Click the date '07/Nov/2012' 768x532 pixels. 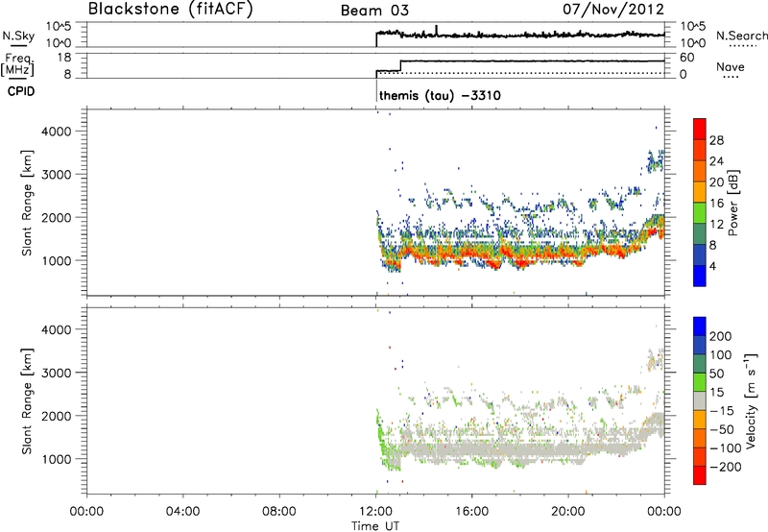click(613, 9)
